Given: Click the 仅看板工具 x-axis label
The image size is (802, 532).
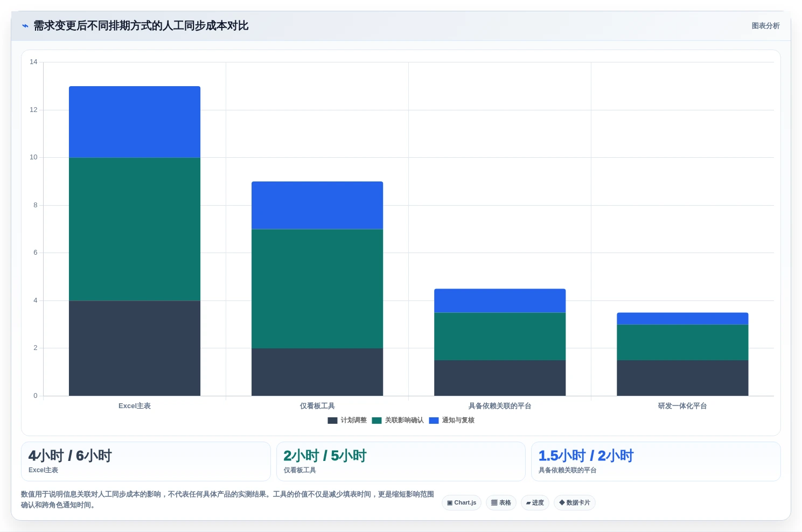Looking at the screenshot, I should pyautogui.click(x=317, y=406).
